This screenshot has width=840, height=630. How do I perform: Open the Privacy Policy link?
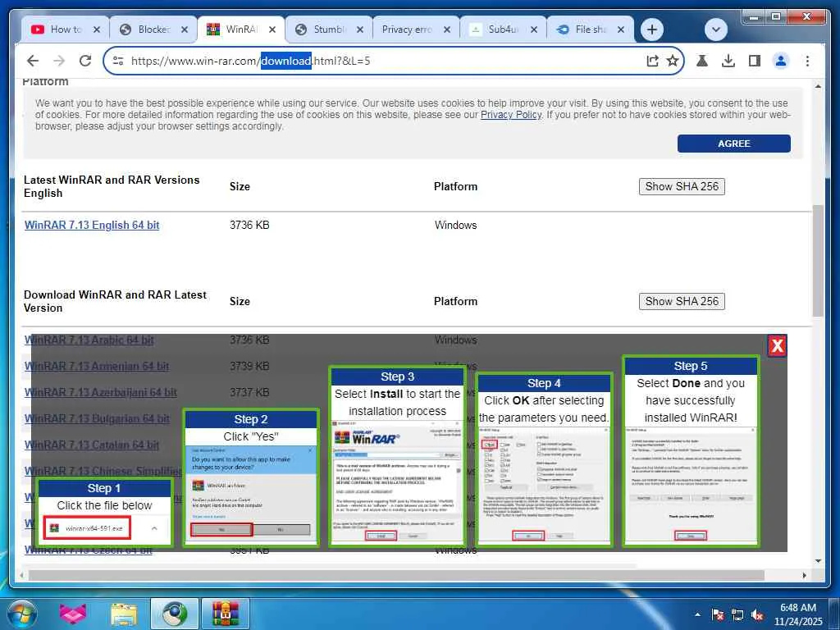[510, 115]
